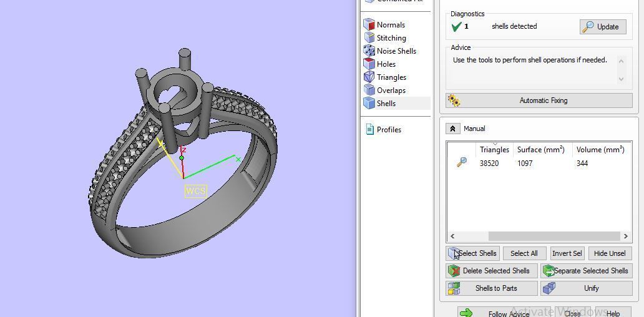
Task: Click the shell list horizontal scrollbar thumb
Action: coord(554,236)
